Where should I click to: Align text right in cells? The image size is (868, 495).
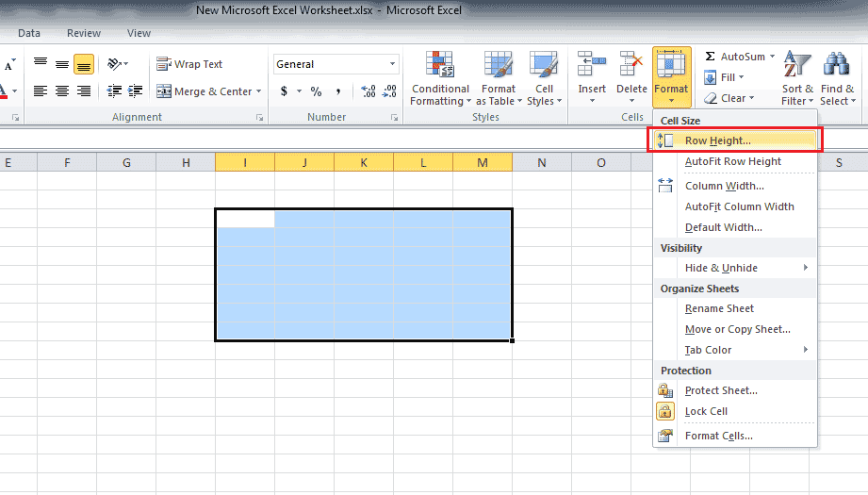(84, 91)
